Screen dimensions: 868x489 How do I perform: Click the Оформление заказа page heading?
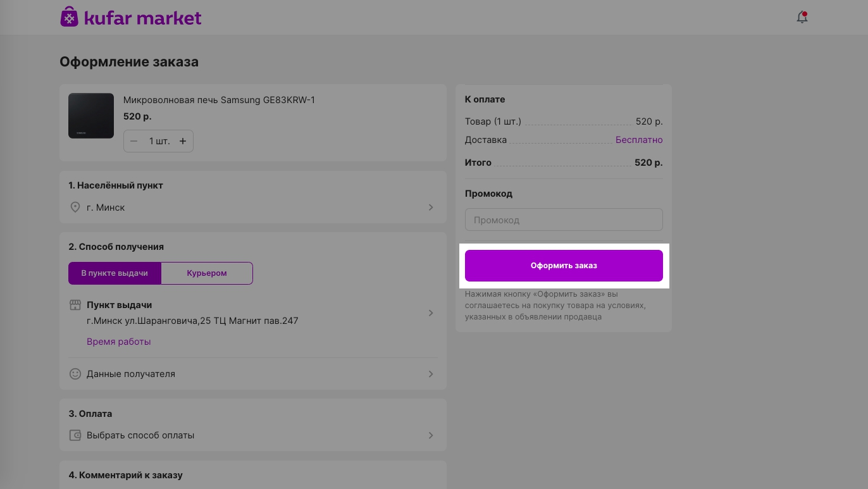[x=129, y=62]
